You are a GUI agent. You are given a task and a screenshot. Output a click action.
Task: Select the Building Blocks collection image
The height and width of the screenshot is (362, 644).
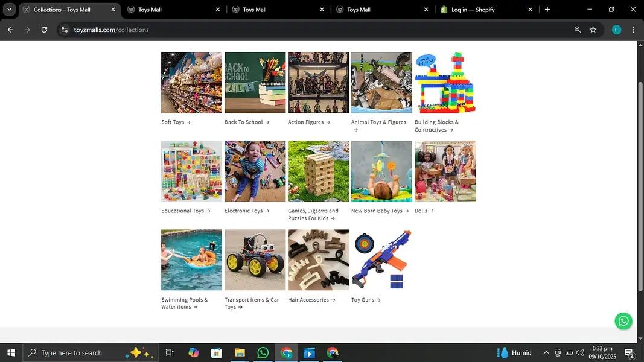[445, 83]
